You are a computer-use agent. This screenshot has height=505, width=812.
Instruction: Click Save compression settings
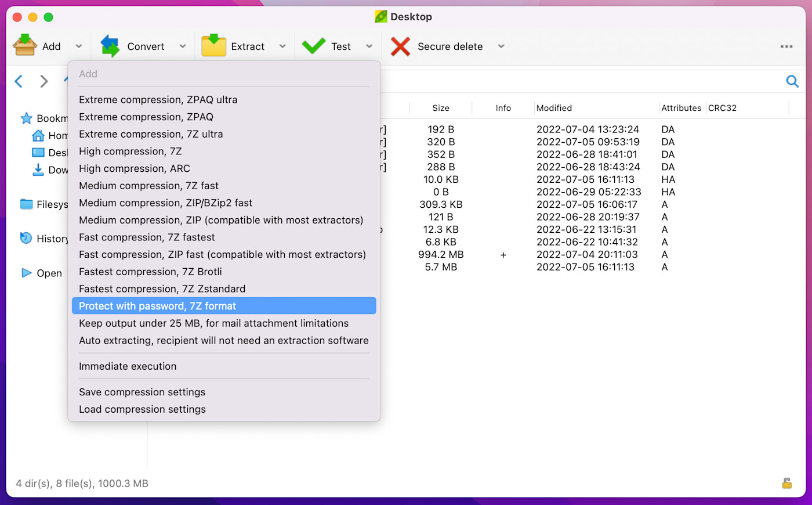(x=142, y=392)
